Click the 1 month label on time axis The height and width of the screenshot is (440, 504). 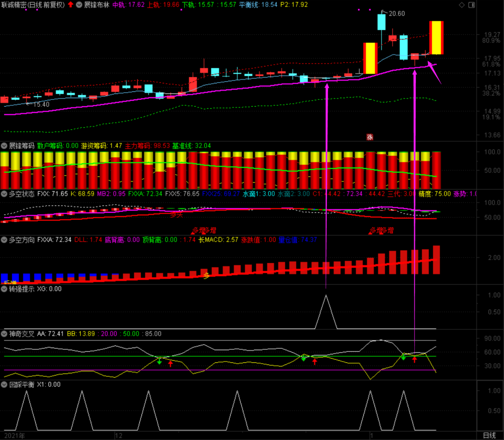[371, 435]
